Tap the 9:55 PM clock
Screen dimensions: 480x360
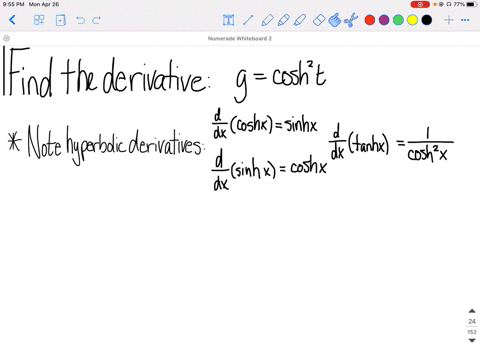13,4
